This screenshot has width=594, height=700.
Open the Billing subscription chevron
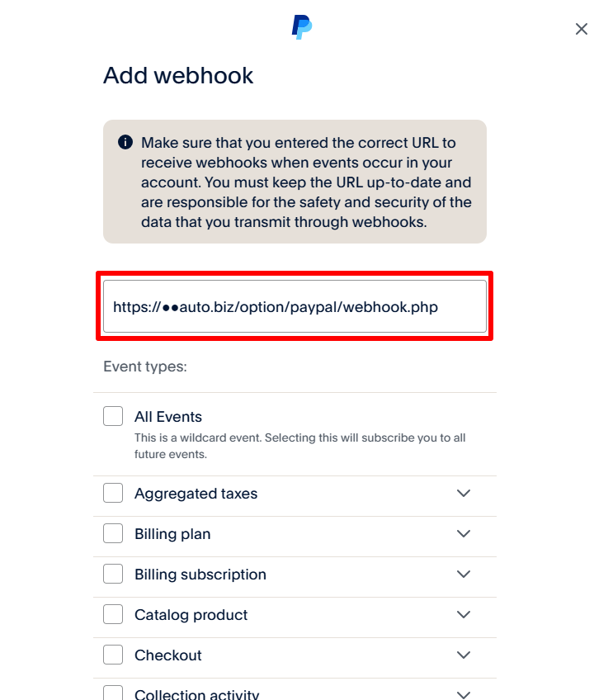(x=464, y=575)
